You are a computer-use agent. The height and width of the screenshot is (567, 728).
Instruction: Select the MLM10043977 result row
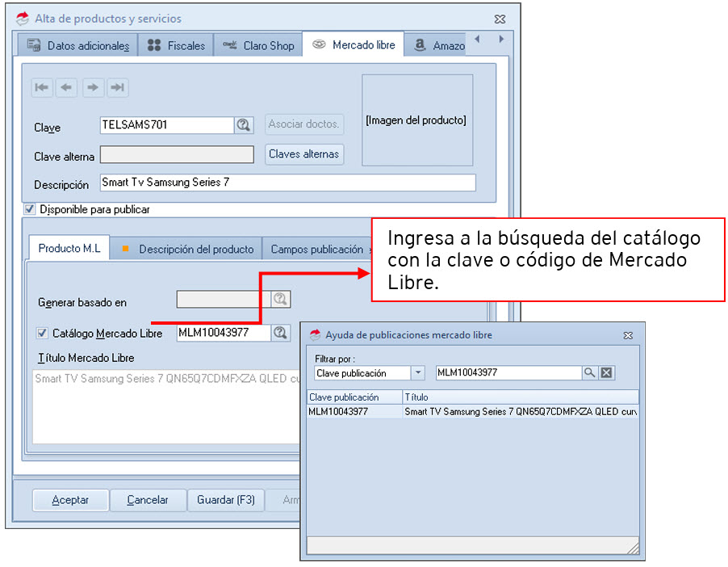click(x=472, y=412)
